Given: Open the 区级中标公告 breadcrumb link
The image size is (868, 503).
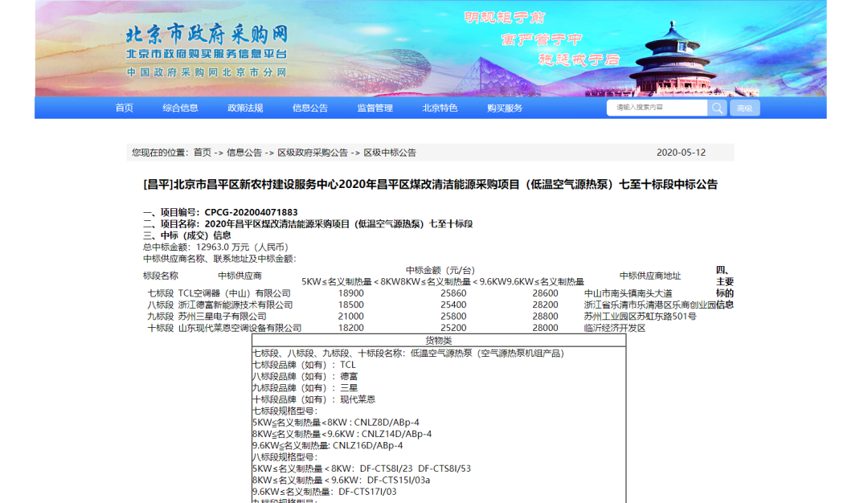Looking at the screenshot, I should [390, 153].
